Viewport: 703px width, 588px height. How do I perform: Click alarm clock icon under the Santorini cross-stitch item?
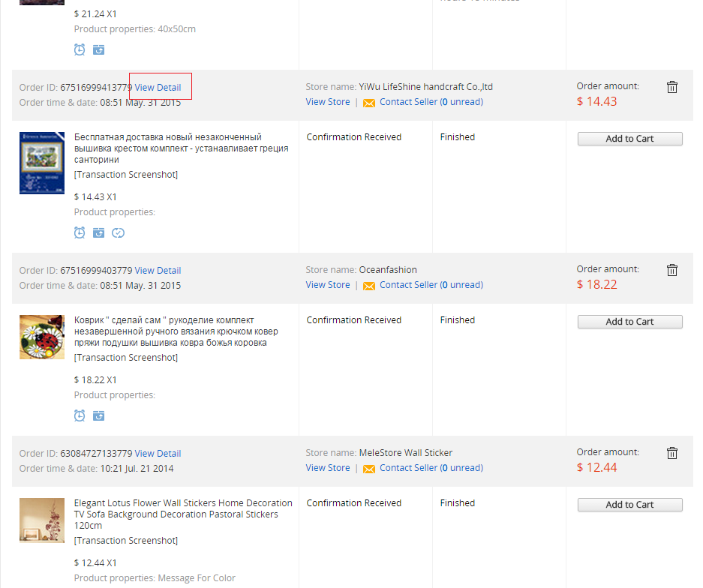pos(80,232)
